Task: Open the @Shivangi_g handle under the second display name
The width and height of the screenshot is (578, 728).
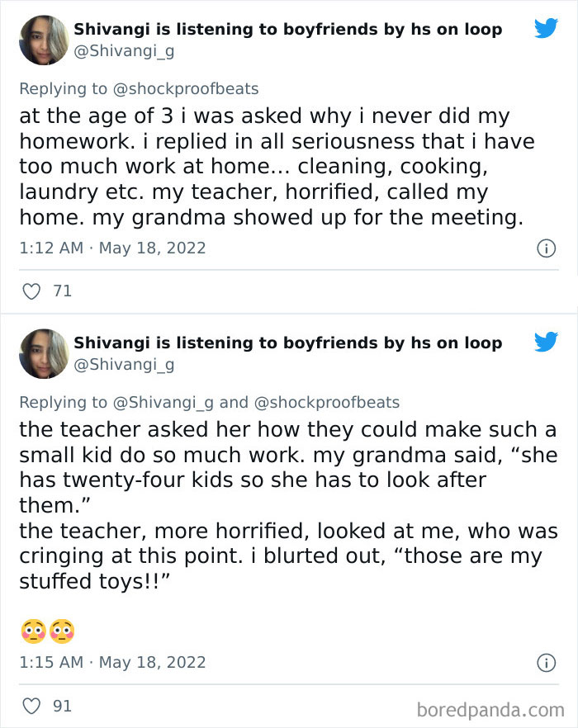Action: click(124, 365)
